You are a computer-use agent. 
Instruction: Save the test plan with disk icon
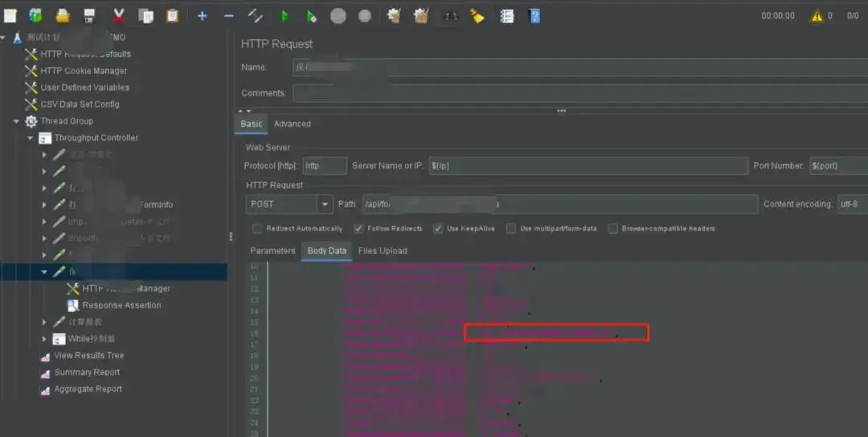[90, 16]
